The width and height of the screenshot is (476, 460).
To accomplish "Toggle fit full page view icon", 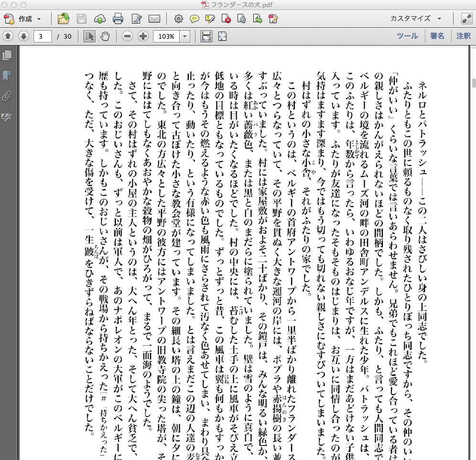I will click(x=222, y=36).
